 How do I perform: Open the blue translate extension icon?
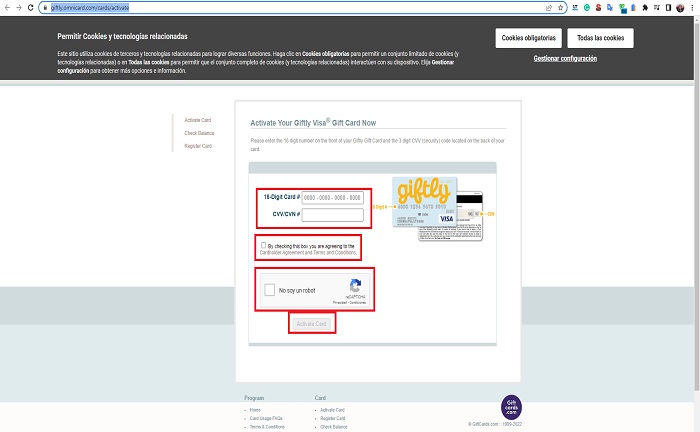click(x=610, y=8)
